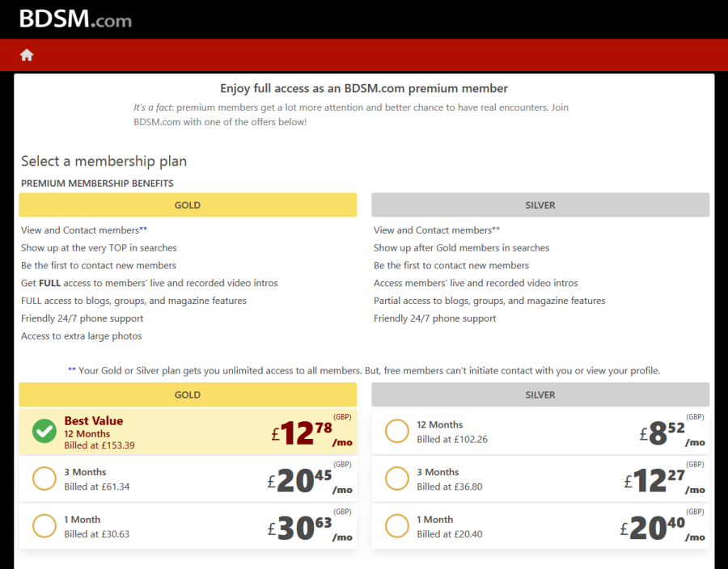Click 'Get FULL access to members' live' video intros line
Screen dimensions: 728x569
[x=150, y=283]
